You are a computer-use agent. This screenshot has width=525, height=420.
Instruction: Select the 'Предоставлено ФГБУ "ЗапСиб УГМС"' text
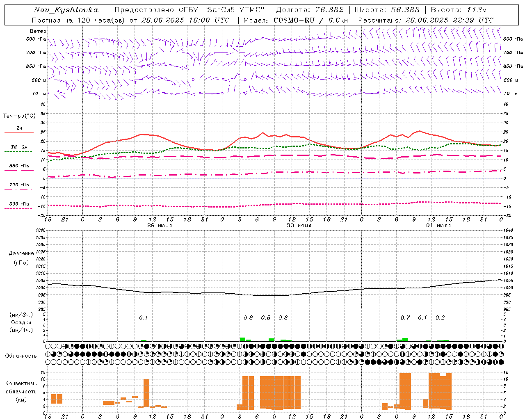[190, 10]
